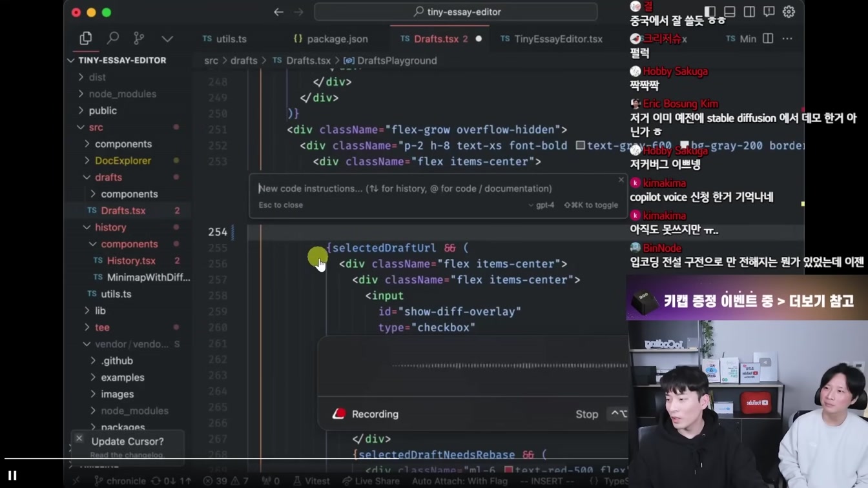Collapse the TINY-ESSAY-EDITOR explorer section

tap(118, 60)
